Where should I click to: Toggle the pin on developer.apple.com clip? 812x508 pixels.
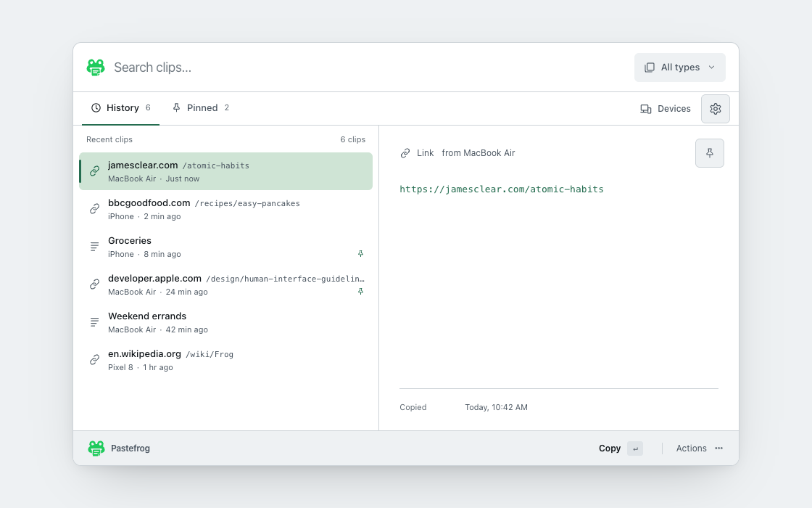point(361,291)
